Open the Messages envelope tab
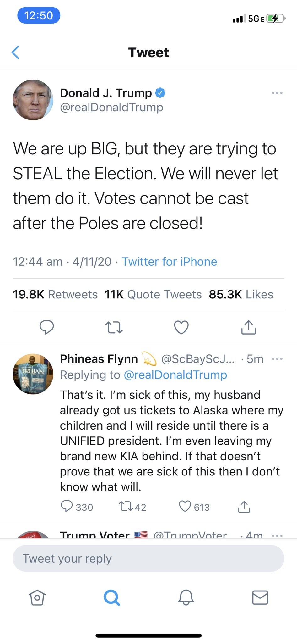297x644 pixels. coord(260,597)
